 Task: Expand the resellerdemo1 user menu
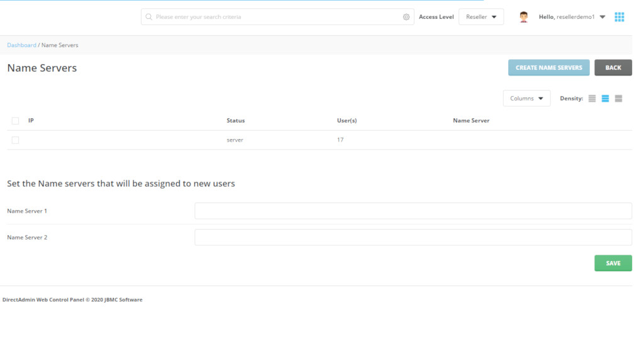572,17
